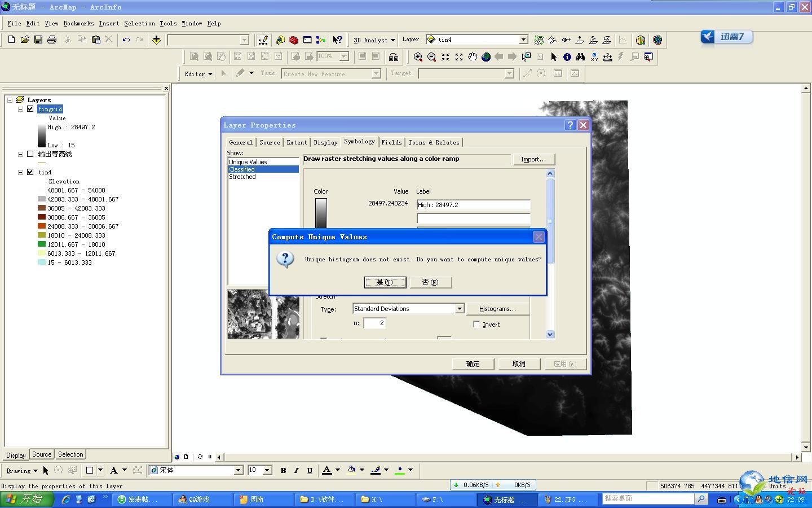Screen dimensions: 812x508
Task: Open the 3D Analyst dropdown menu
Action: tap(374, 40)
